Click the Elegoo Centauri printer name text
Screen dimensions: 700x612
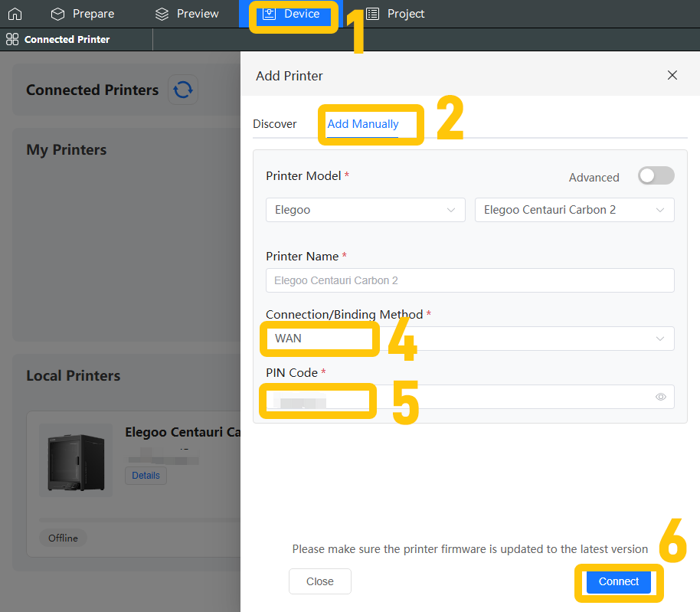(x=182, y=432)
